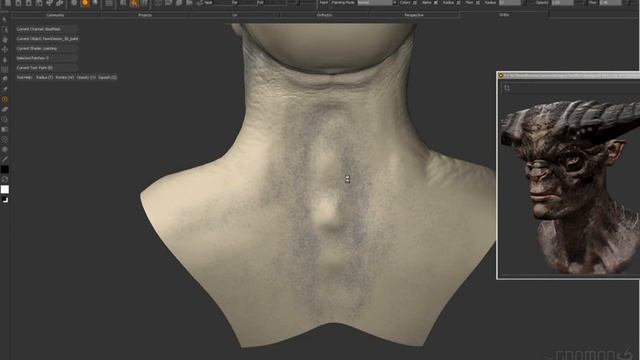Viewport: 640px width, 360px height.
Task: Click the small reset-colors black/white icon
Action: [4, 200]
